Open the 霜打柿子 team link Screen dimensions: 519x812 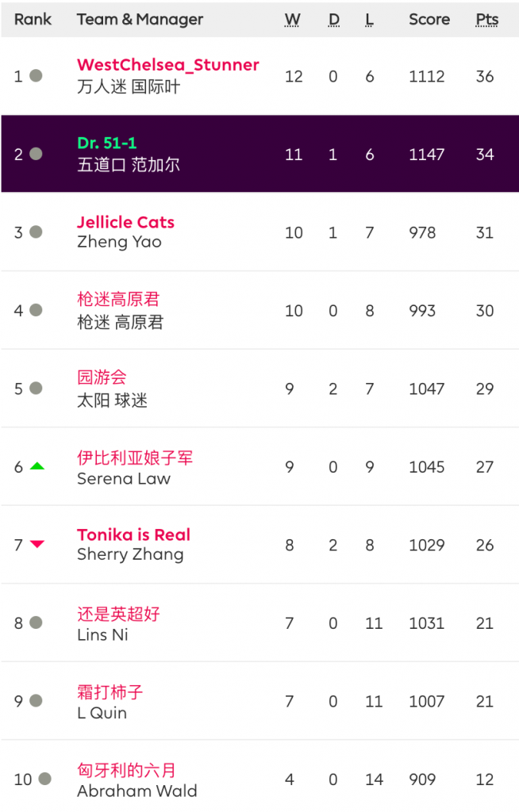click(x=110, y=691)
